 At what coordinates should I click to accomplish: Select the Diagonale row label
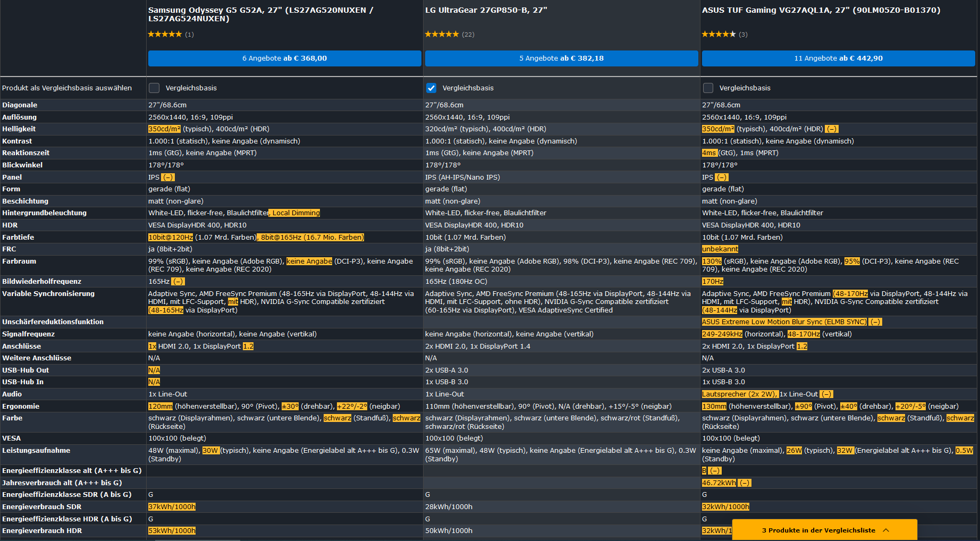coord(20,105)
